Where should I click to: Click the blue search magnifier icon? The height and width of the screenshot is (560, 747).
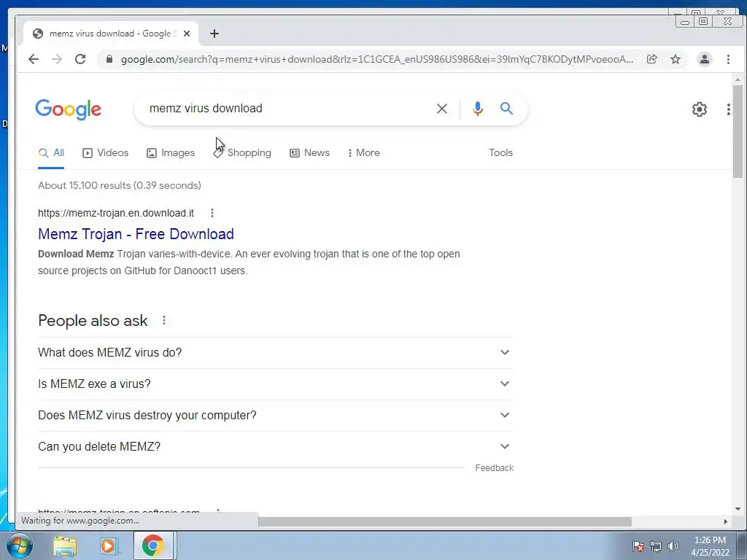click(506, 109)
